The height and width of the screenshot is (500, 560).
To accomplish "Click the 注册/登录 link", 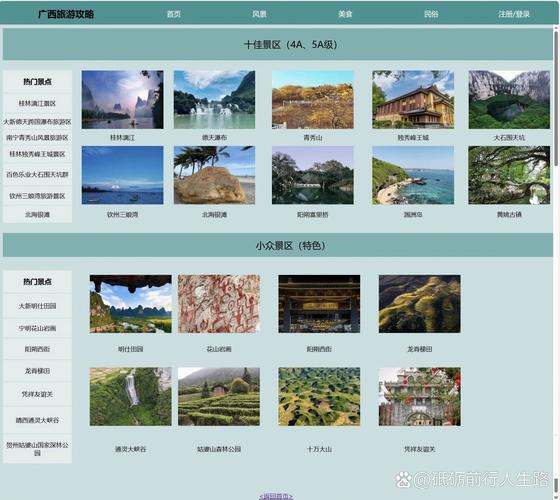I will pos(514,14).
